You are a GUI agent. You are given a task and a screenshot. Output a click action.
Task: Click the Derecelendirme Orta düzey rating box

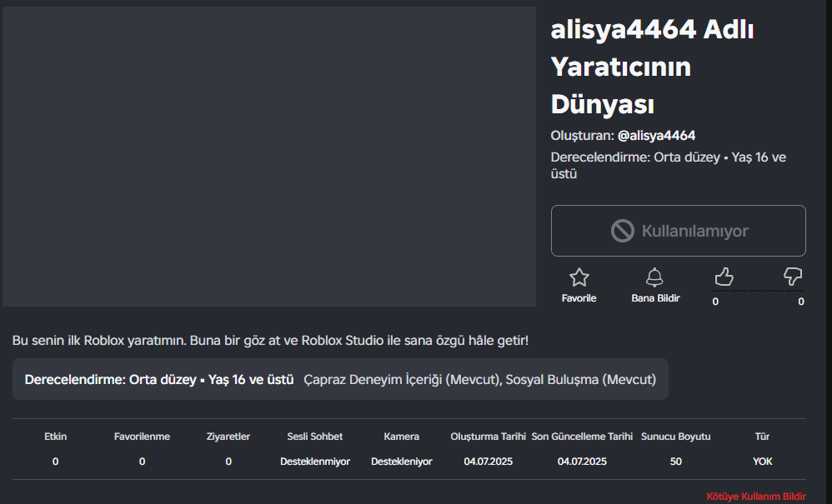tap(340, 379)
